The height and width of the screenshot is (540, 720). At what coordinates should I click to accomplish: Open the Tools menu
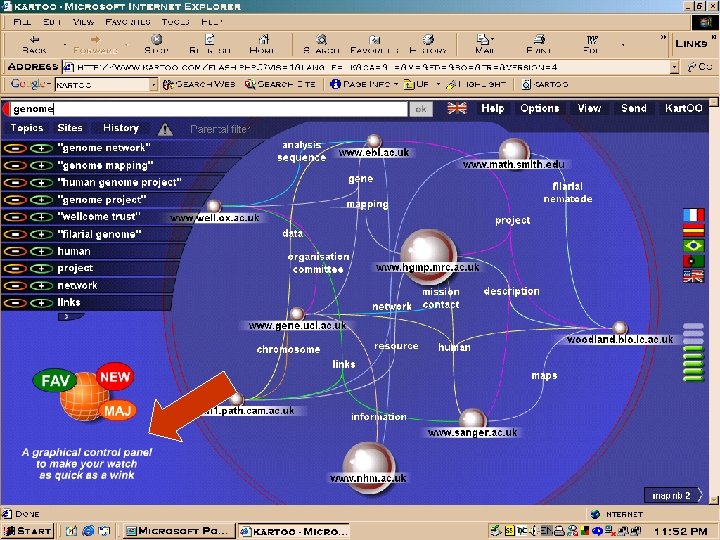coord(175,22)
